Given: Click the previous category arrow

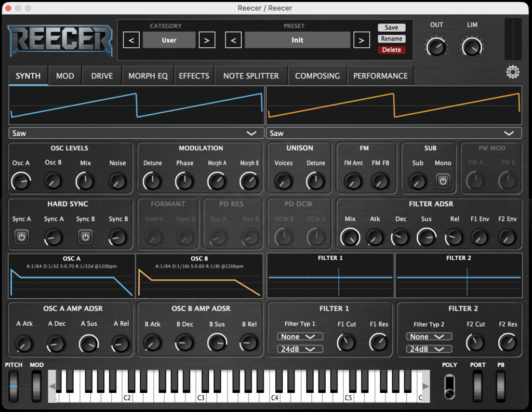Looking at the screenshot, I should 131,40.
